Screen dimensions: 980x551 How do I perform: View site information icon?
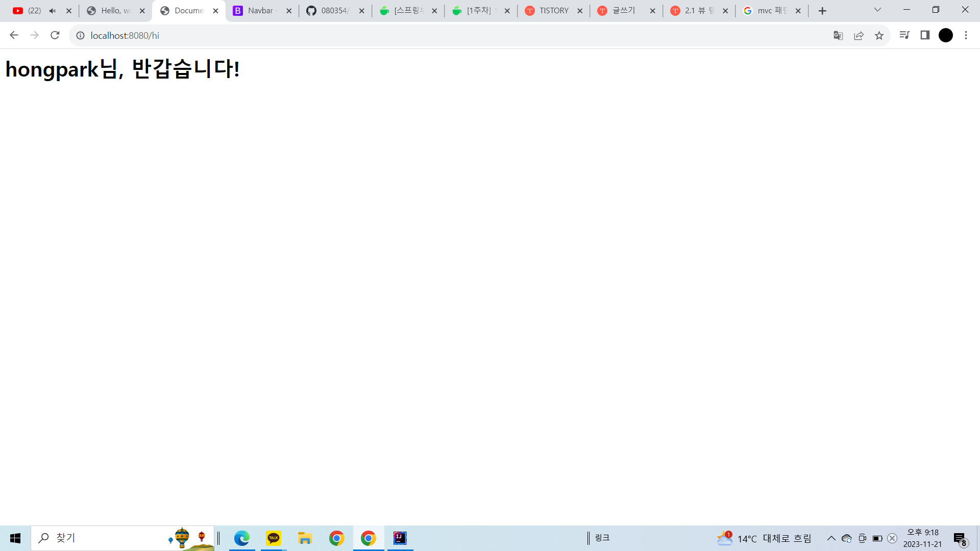80,35
